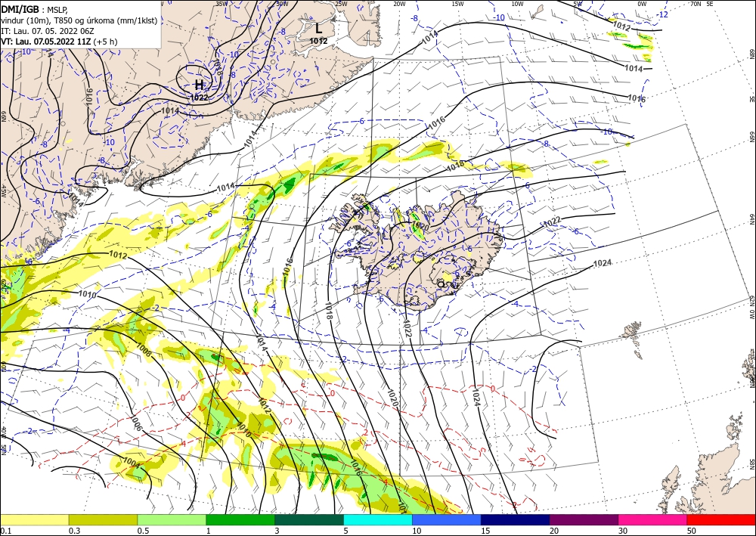Click the '30' legend value
This screenshot has width=756, height=536.
[x=623, y=531]
